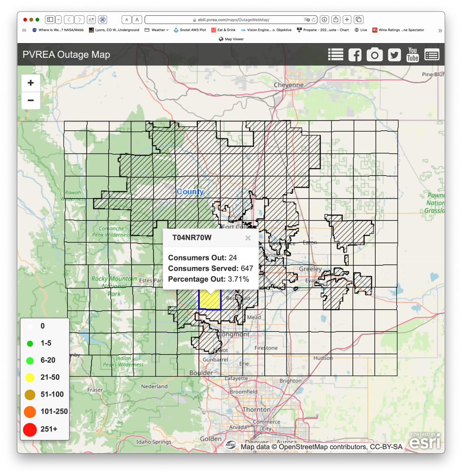Viewport: 462px width, 476px height.
Task: Toggle the legend panel icon at far right
Action: (x=432, y=55)
